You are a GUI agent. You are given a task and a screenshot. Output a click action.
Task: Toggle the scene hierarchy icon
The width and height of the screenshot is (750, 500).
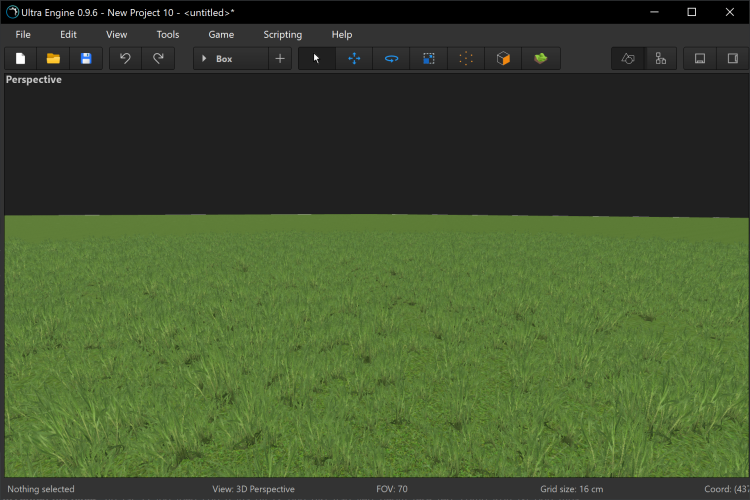[661, 58]
